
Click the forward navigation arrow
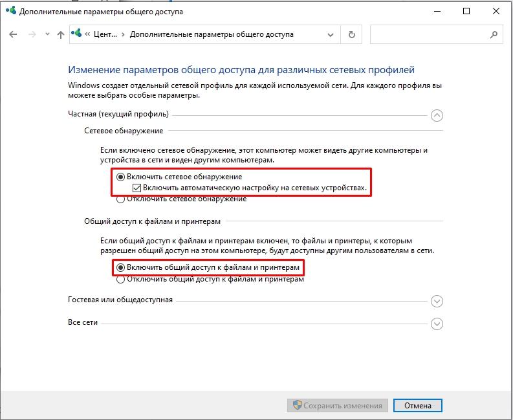pyautogui.click(x=32, y=34)
